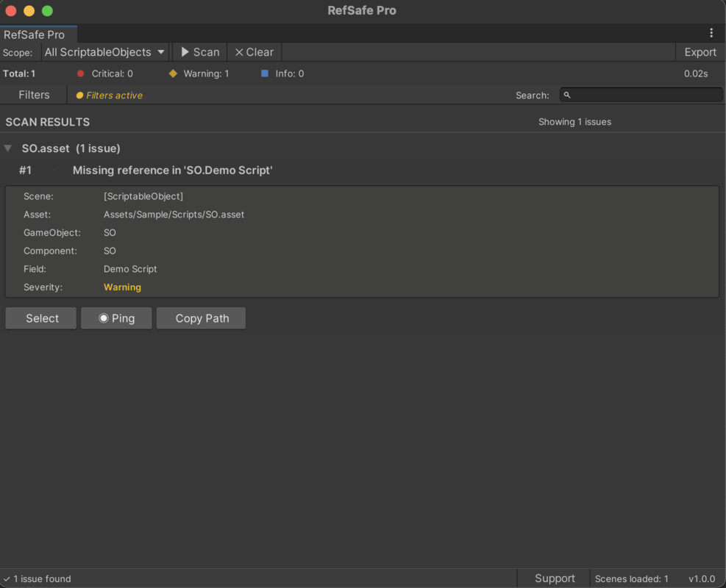Click the Showing 1 issues text
The width and height of the screenshot is (726, 588).
[574, 122]
